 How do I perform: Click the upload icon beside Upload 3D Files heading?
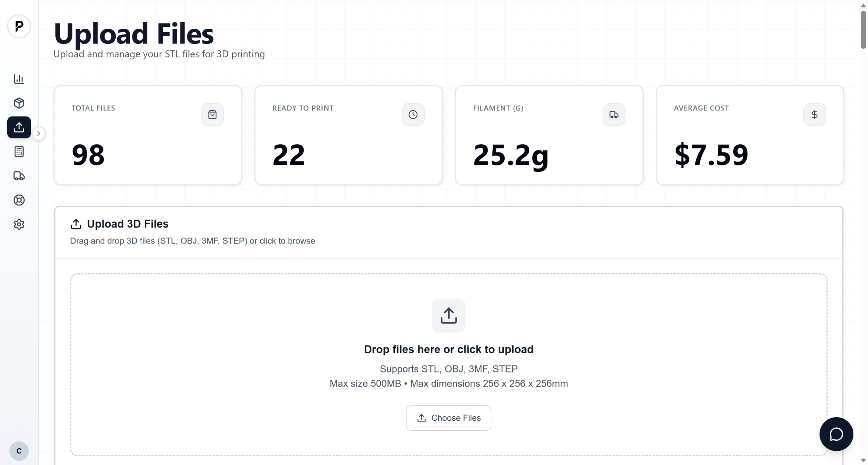click(76, 224)
